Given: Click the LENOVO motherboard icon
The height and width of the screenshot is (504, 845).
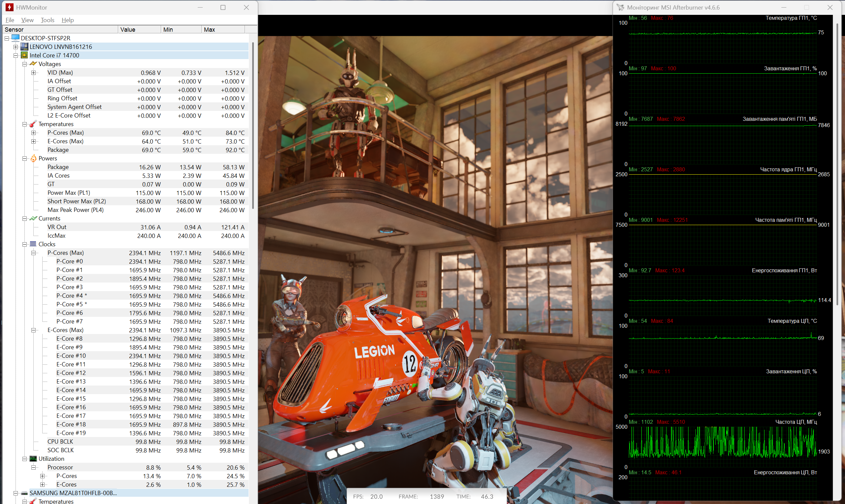Looking at the screenshot, I should 24,47.
